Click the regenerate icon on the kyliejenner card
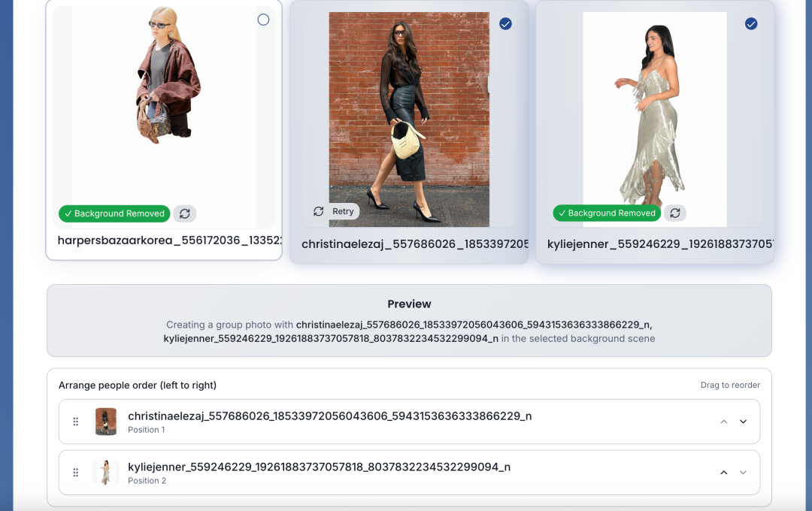The image size is (812, 511). coord(675,213)
